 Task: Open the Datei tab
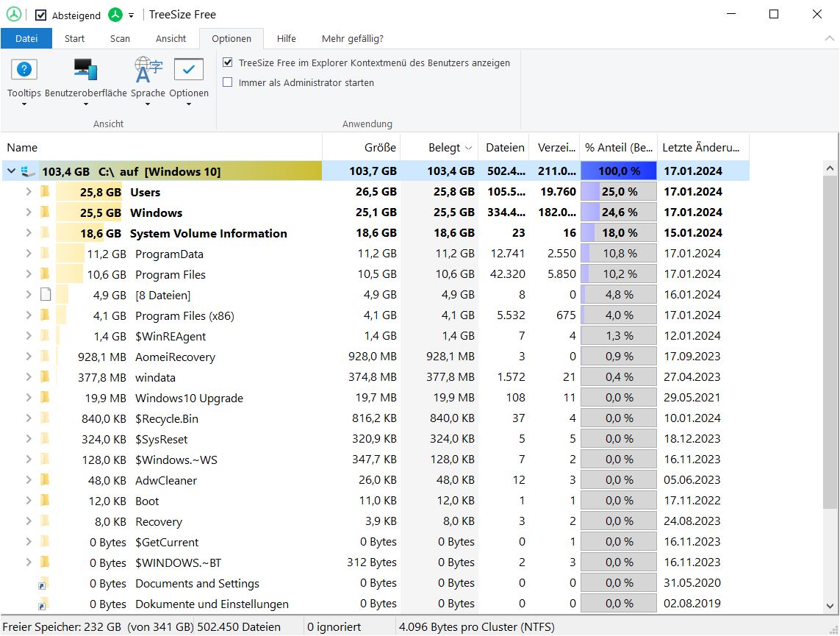coord(26,38)
